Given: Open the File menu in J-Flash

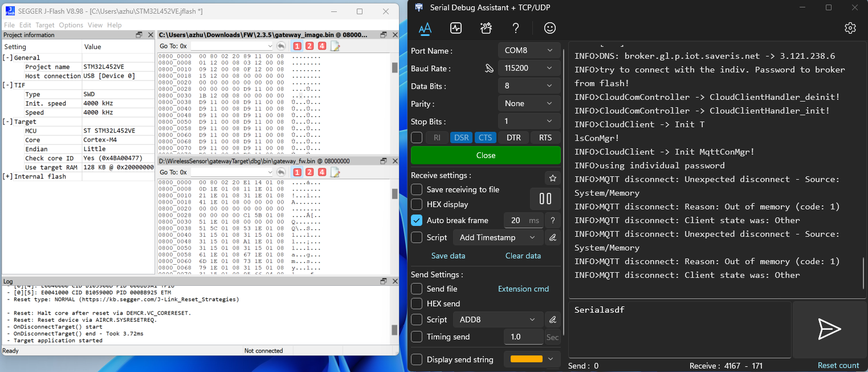Looking at the screenshot, I should 10,25.
